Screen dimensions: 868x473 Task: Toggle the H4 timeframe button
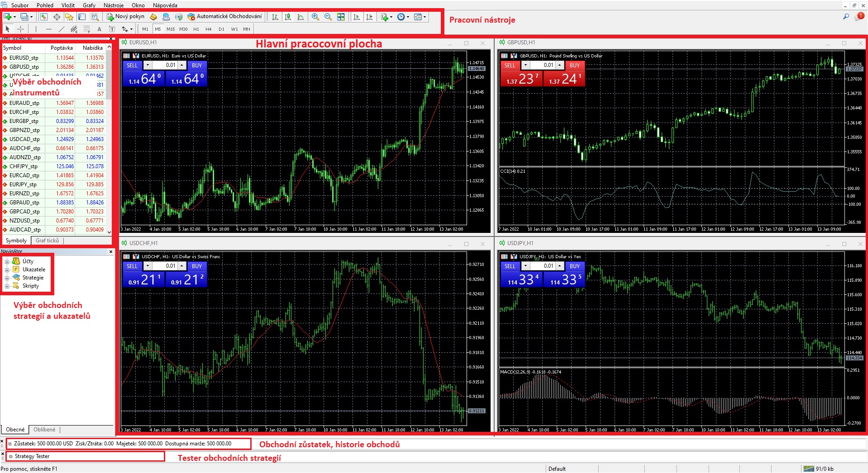coord(208,29)
